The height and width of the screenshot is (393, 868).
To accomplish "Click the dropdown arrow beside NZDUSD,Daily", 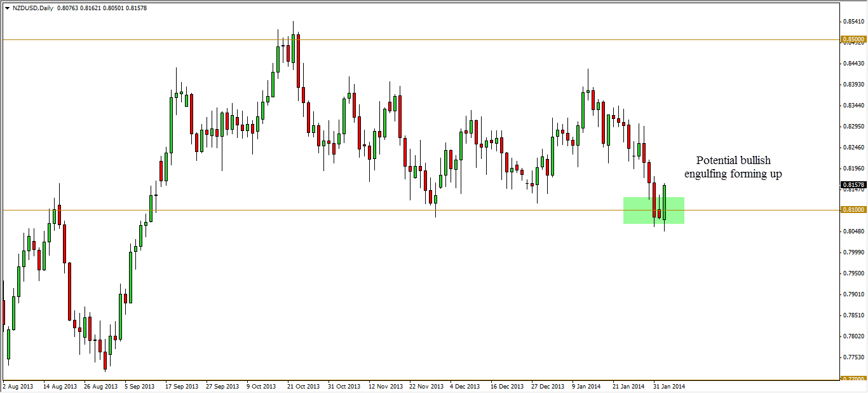I will coord(7,8).
